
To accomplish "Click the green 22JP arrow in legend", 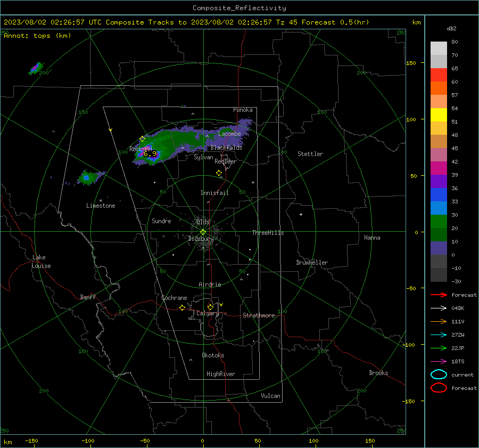I will point(439,348).
